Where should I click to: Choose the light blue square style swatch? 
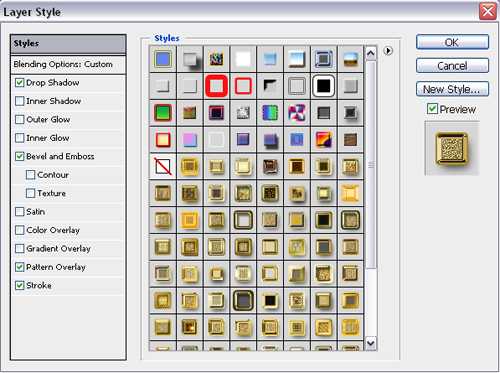(270, 59)
